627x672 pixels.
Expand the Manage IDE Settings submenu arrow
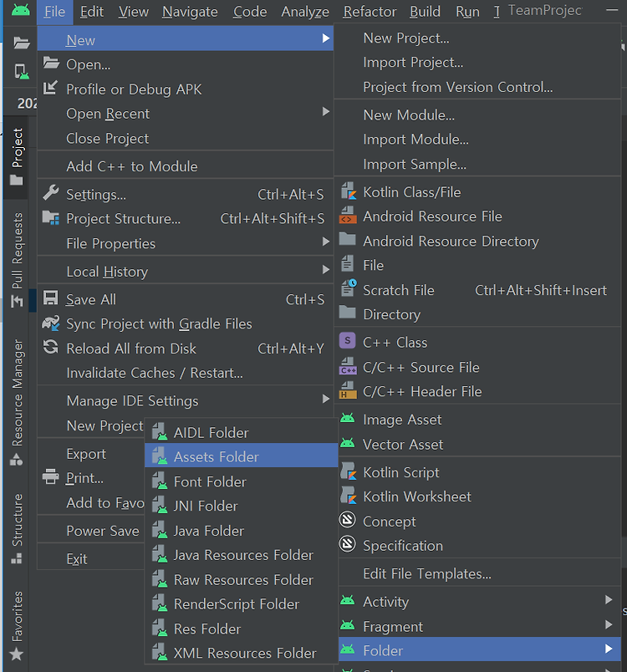(x=326, y=399)
